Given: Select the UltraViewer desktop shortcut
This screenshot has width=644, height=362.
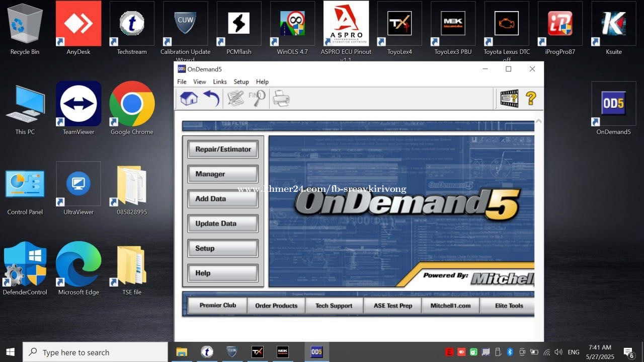Looking at the screenshot, I should click(78, 189).
